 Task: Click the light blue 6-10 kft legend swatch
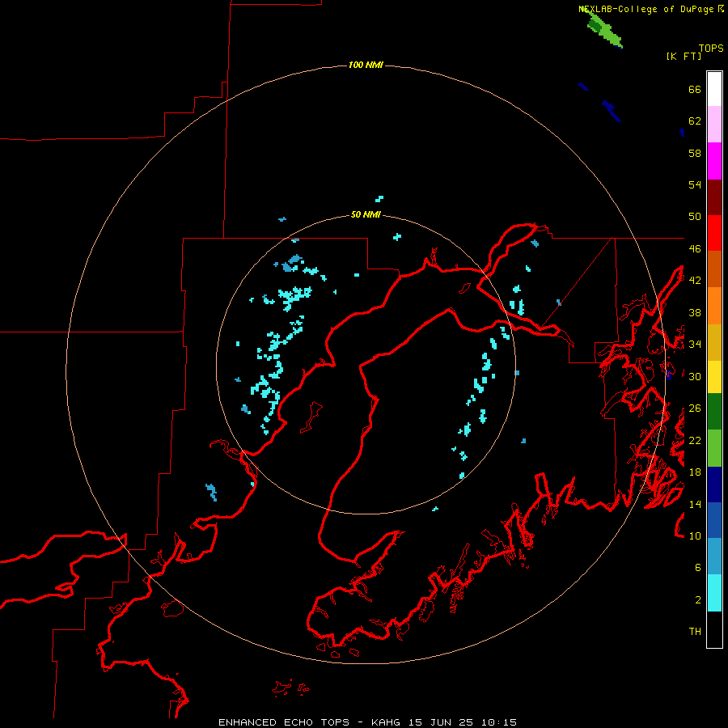714,557
